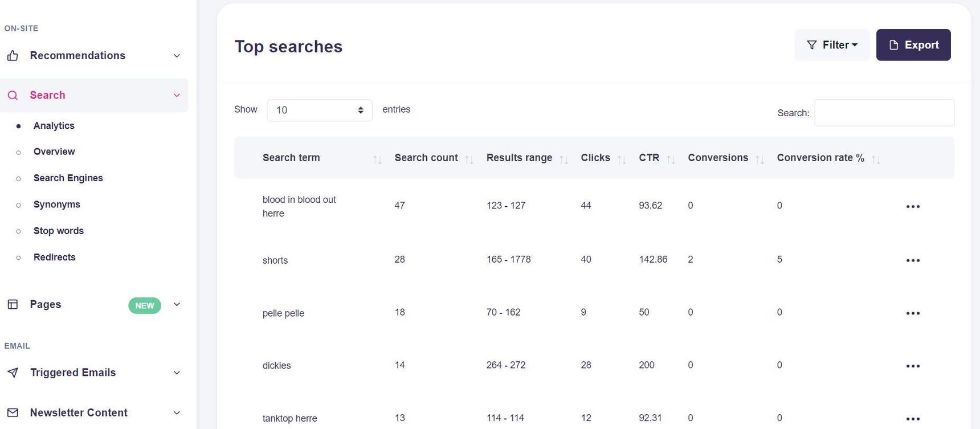
Task: Click the Newsletter Content menu label
Action: tap(79, 412)
